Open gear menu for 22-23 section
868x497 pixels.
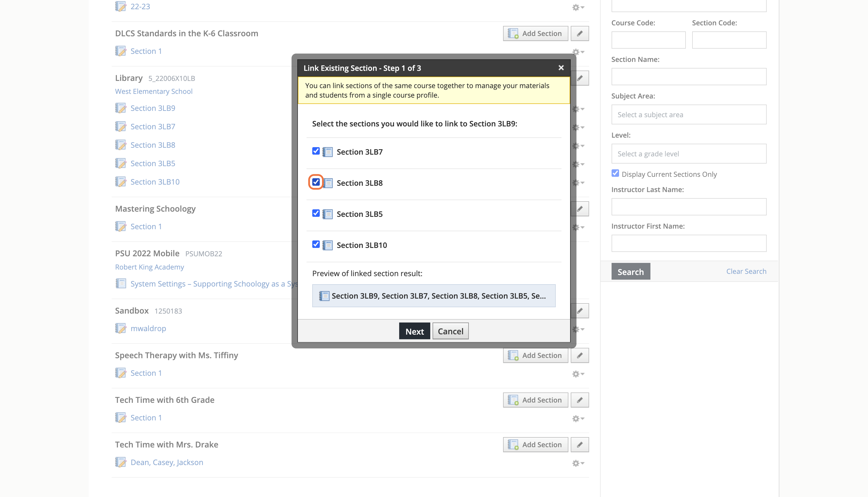pos(578,7)
